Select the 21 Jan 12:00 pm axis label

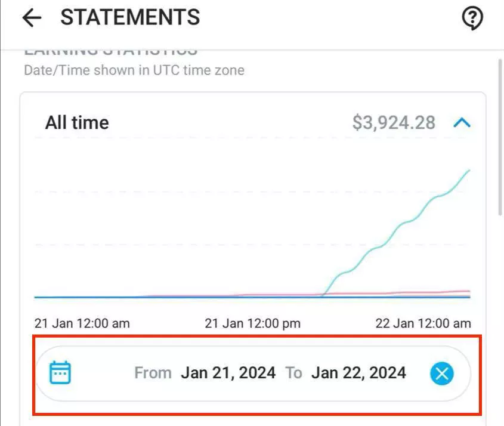click(x=252, y=323)
